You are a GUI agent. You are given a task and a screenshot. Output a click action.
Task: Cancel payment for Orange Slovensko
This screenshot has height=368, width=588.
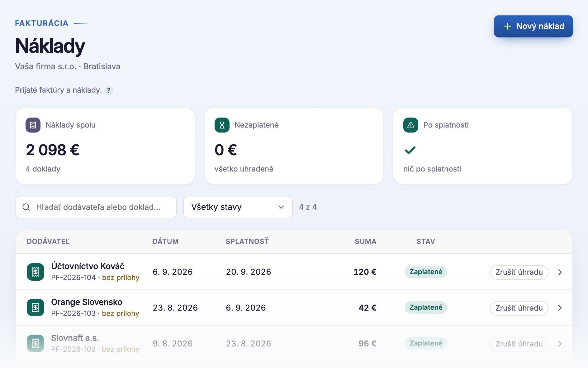pos(519,308)
